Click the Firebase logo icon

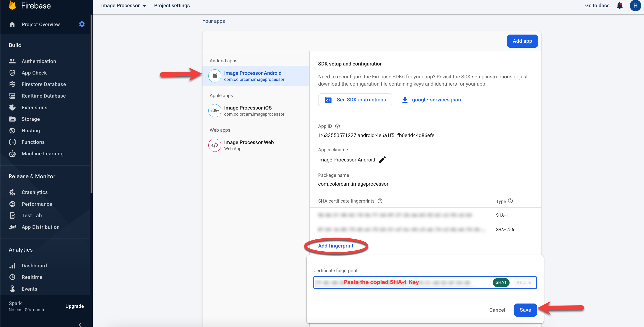(12, 5)
